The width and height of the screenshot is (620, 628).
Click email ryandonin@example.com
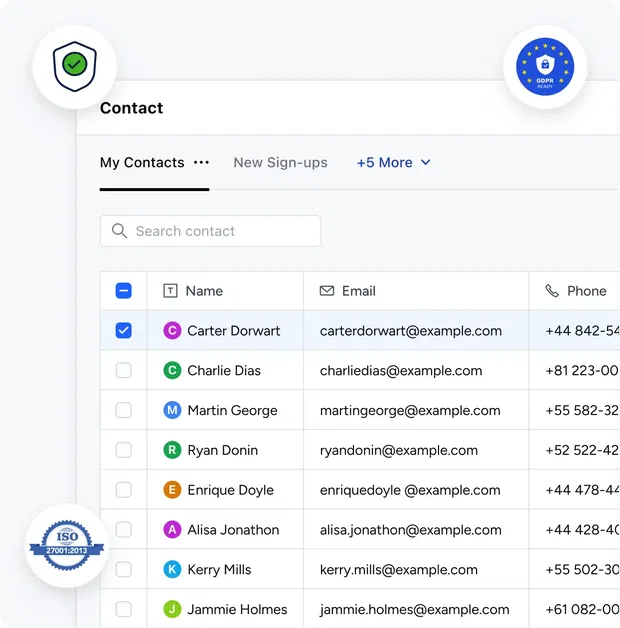(x=399, y=451)
